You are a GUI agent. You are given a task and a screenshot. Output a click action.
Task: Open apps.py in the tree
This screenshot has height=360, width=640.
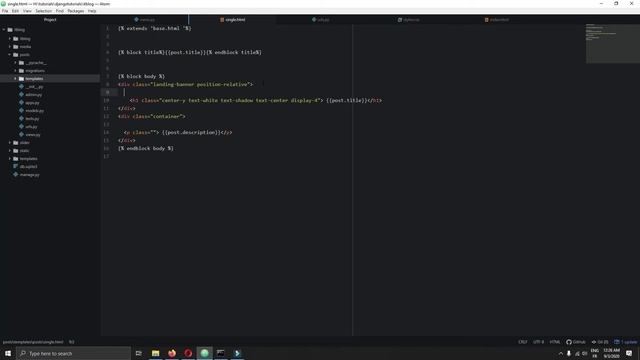click(32, 103)
